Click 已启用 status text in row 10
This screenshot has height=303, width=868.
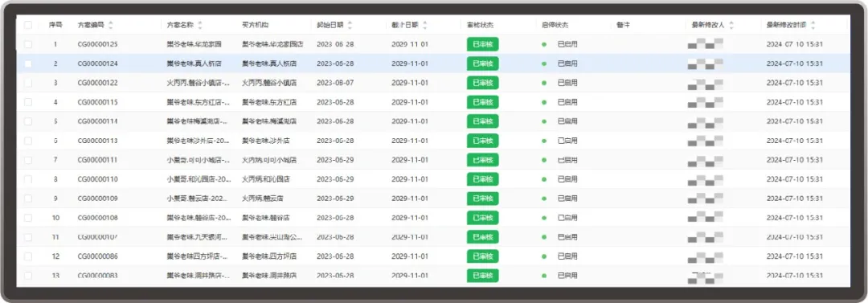click(567, 218)
